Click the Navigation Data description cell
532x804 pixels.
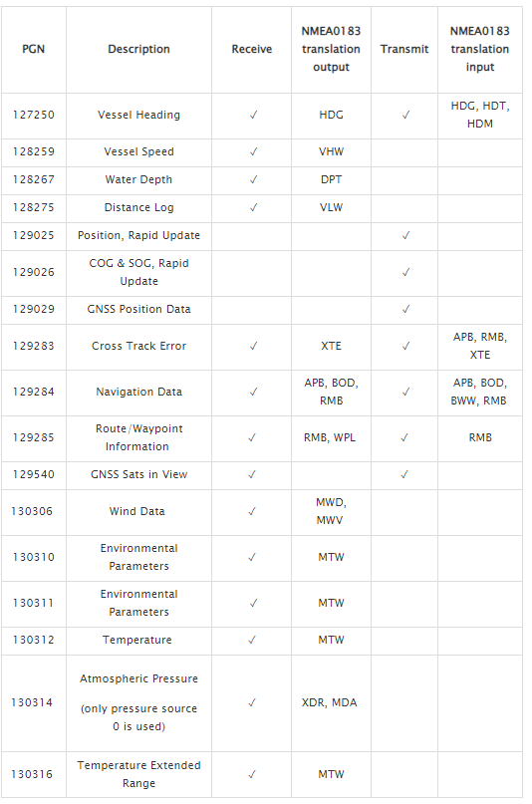(x=138, y=393)
